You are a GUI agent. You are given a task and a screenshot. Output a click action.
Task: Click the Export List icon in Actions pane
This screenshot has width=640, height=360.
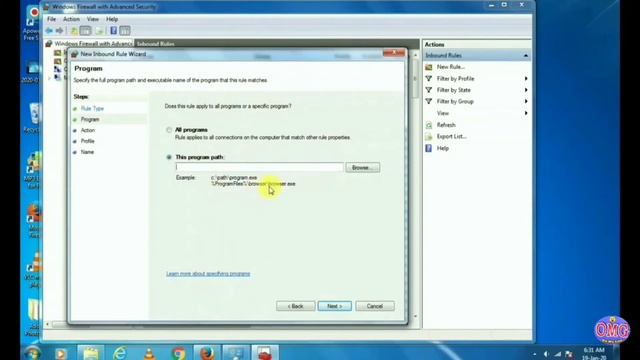(429, 137)
